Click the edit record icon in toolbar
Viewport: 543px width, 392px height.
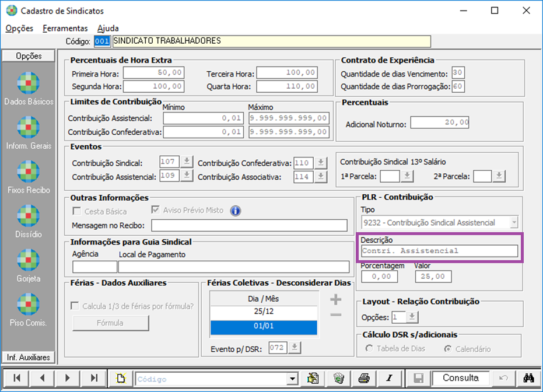[x=313, y=378]
